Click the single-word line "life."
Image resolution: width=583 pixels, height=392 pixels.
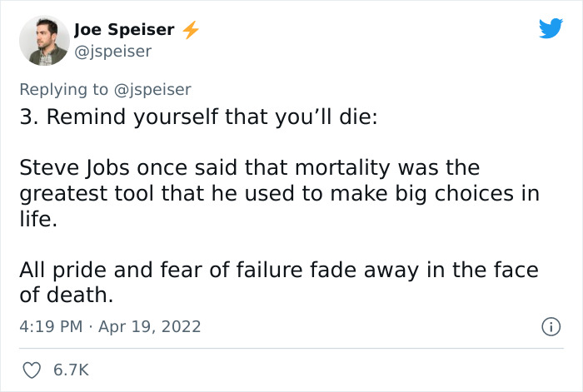coord(38,219)
